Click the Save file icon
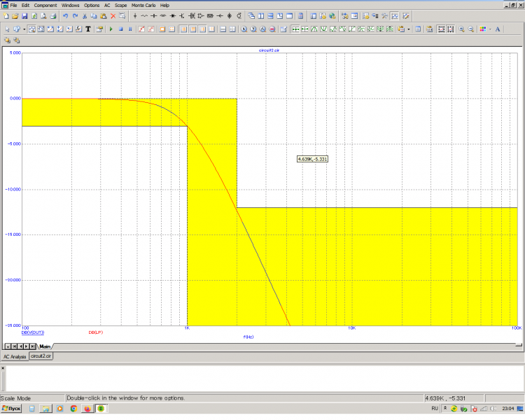The image size is (525, 420). (x=24, y=15)
